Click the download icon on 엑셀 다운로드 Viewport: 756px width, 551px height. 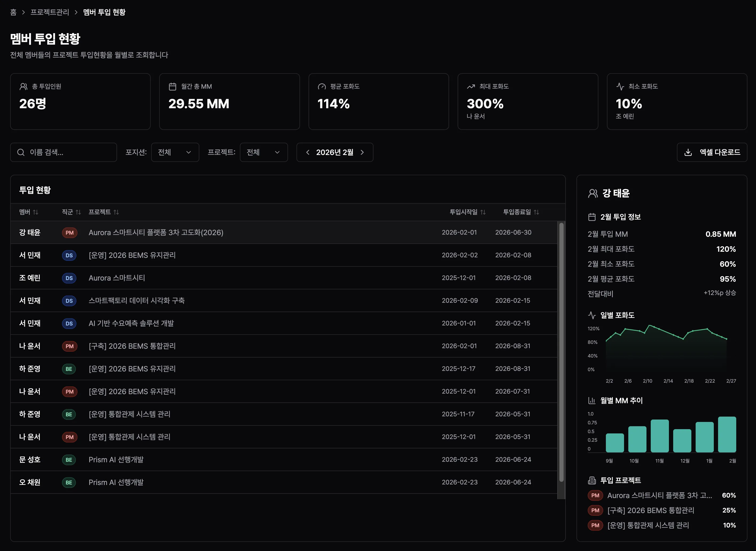pyautogui.click(x=688, y=152)
